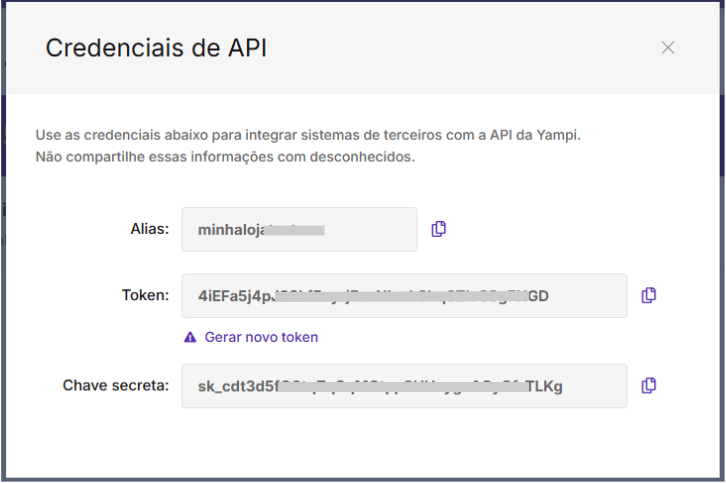Click the Não compartilhe essas informações sentence

coord(225,157)
